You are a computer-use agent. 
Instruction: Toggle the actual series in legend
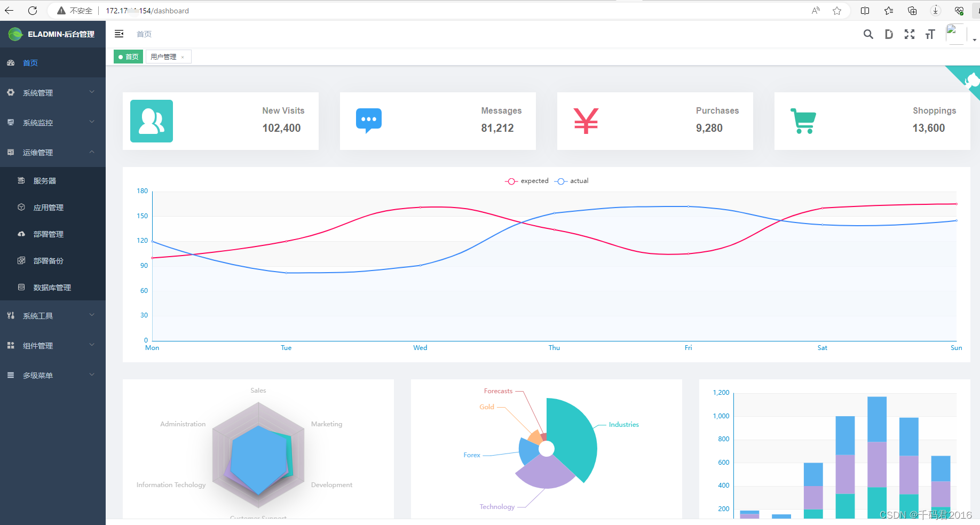pos(572,181)
